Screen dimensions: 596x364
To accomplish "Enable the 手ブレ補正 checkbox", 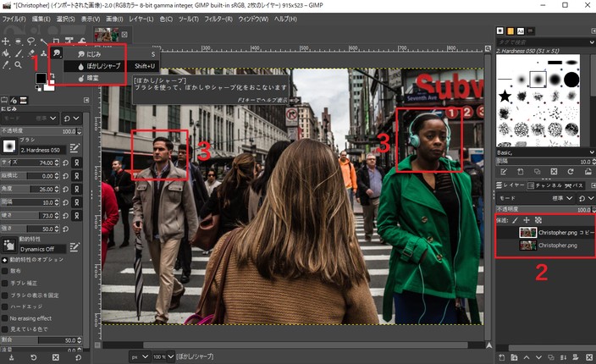I will 5,283.
